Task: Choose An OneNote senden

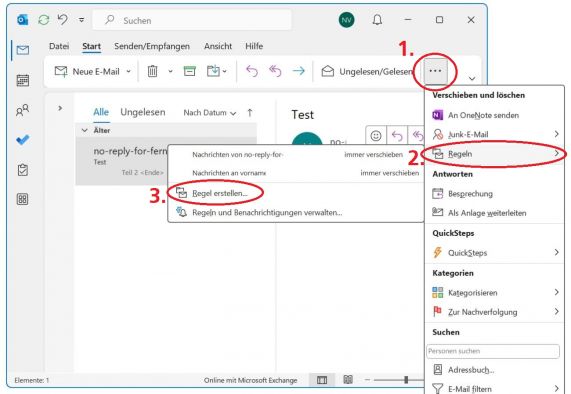Action: (x=494, y=115)
